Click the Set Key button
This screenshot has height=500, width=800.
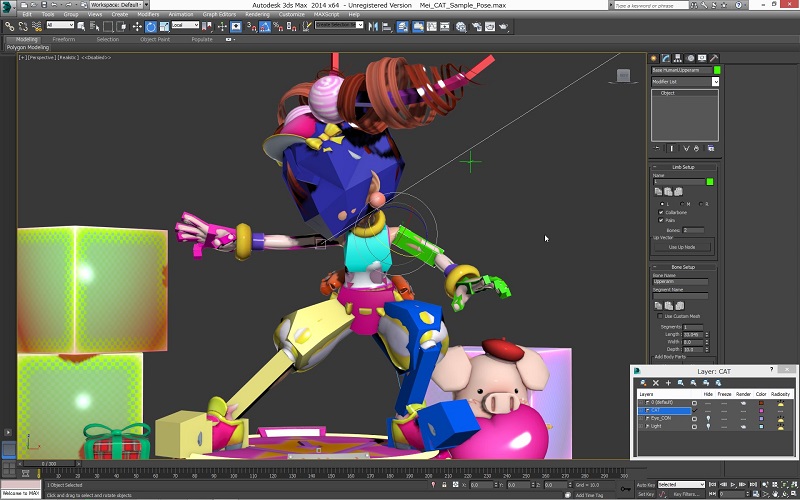[x=645, y=494]
